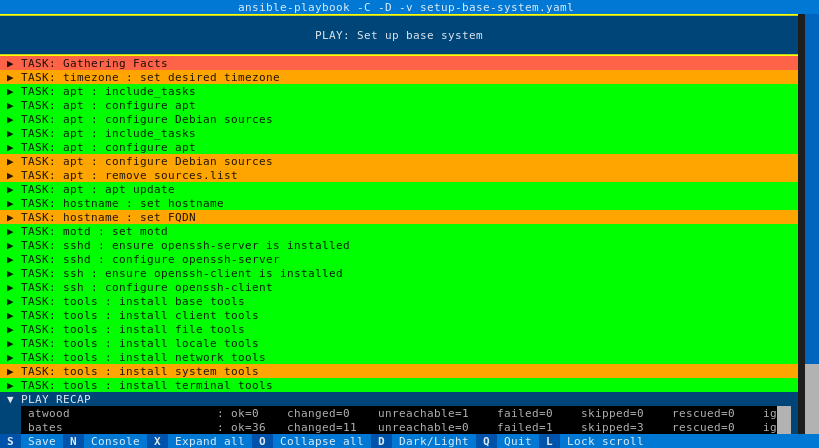Collapse the PLAY RECAP section
This screenshot has width=819, height=448.
point(399,399)
